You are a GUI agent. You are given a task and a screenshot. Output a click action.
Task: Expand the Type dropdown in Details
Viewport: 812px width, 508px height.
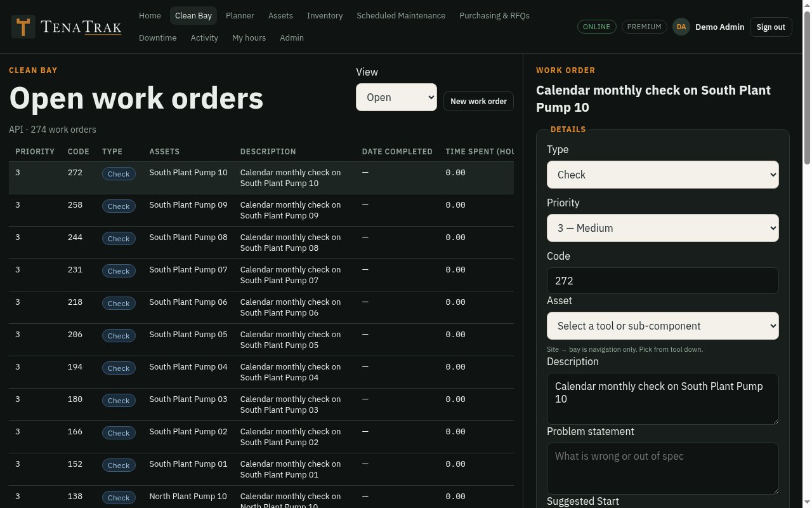tap(662, 175)
